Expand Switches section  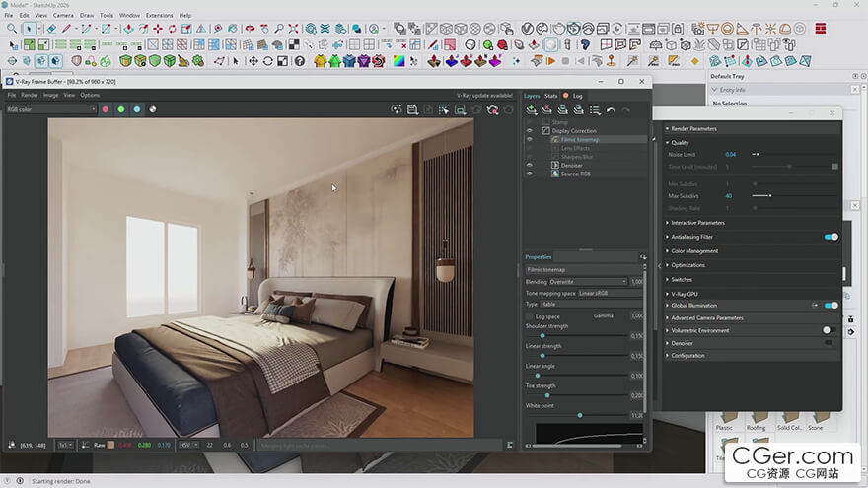pyautogui.click(x=682, y=280)
